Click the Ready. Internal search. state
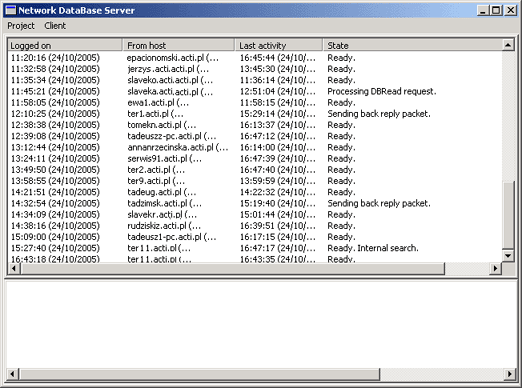 tap(373, 248)
